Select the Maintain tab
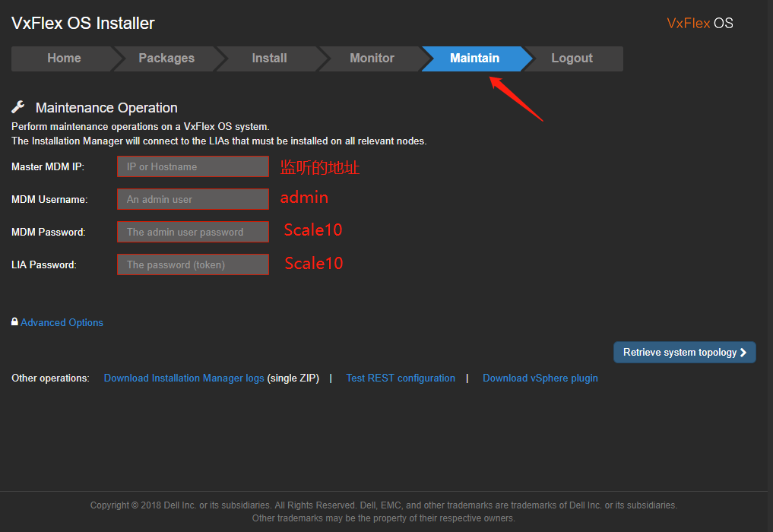 tap(475, 59)
